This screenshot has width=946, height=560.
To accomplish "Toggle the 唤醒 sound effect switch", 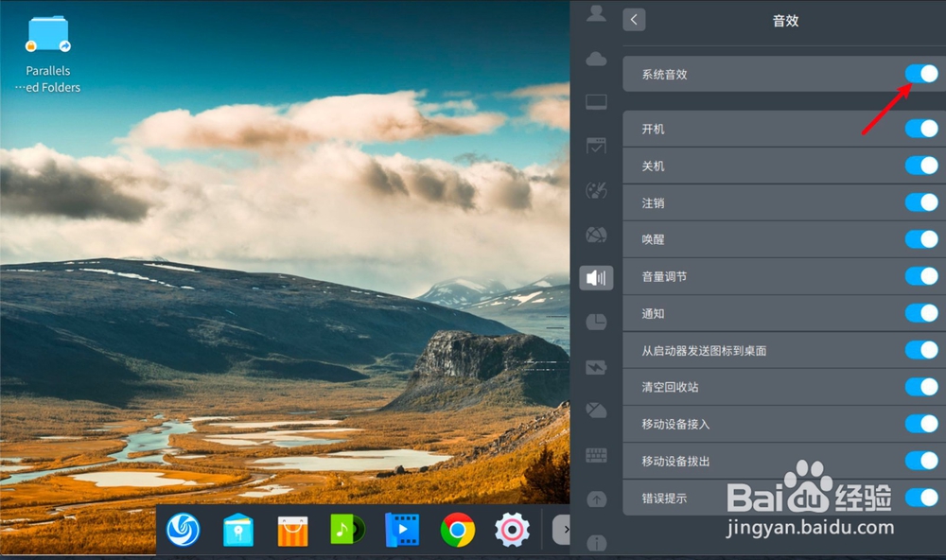I will (x=921, y=239).
